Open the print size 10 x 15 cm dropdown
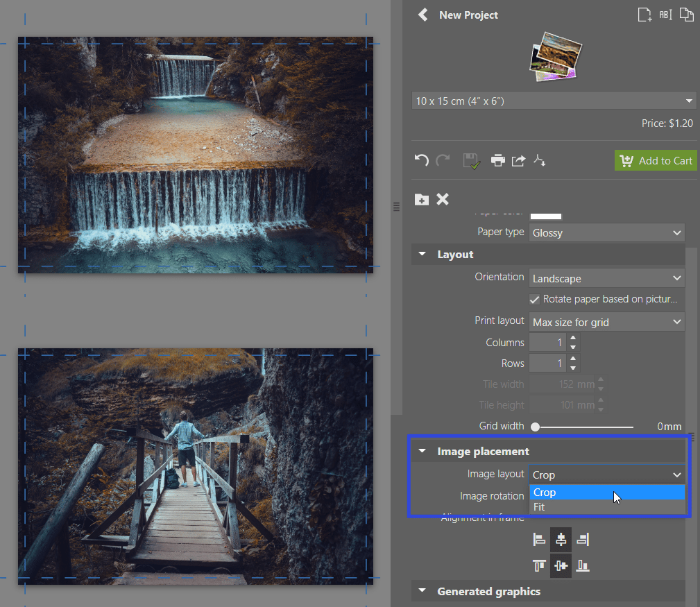Viewport: 700px width, 607px height. [x=554, y=101]
